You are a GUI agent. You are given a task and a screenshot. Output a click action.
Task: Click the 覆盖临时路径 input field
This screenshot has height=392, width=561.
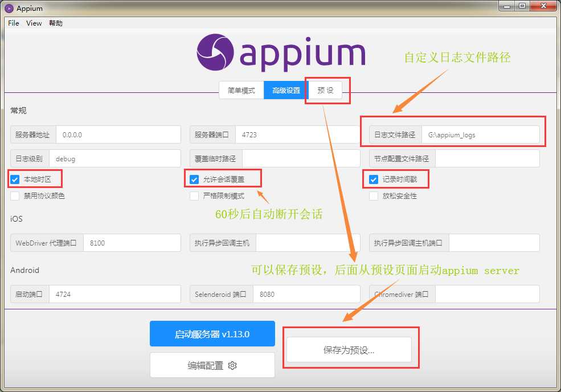tap(301, 158)
